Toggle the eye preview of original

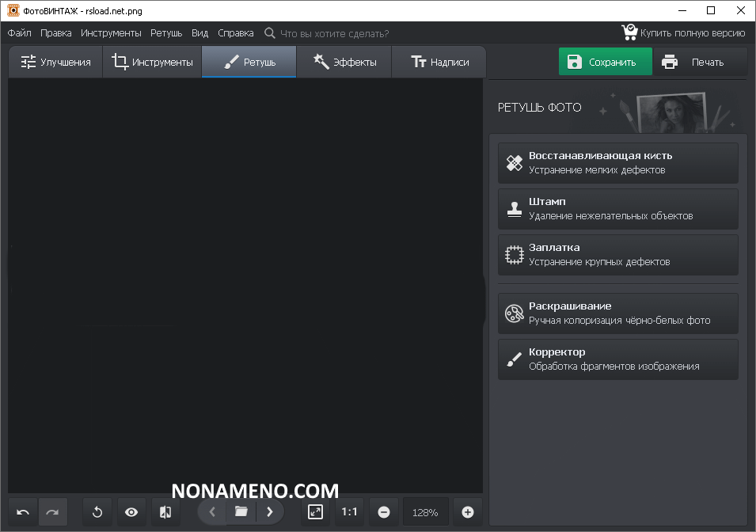(131, 512)
